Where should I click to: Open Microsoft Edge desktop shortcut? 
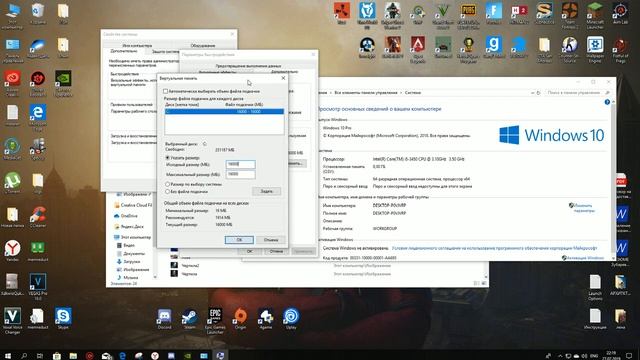point(38,117)
